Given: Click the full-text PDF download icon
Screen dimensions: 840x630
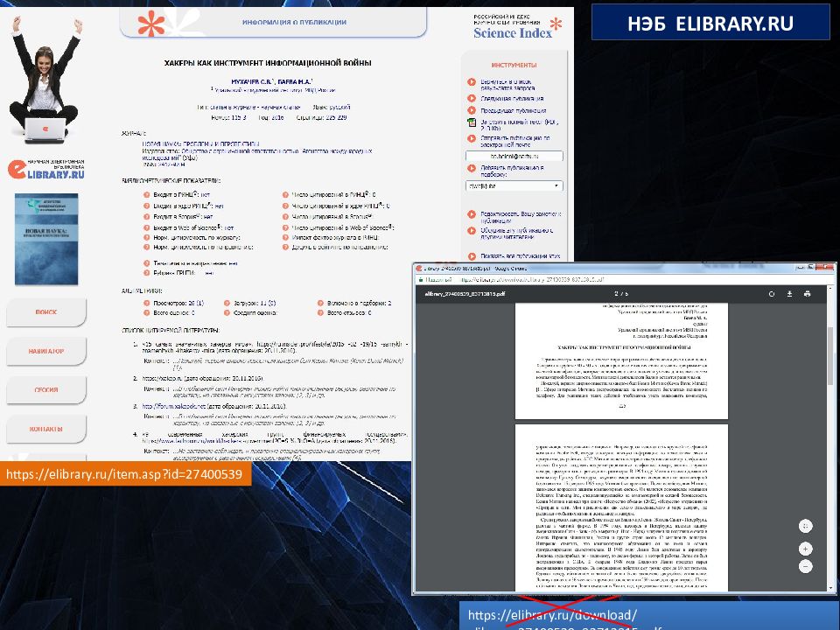Looking at the screenshot, I should tap(472, 122).
